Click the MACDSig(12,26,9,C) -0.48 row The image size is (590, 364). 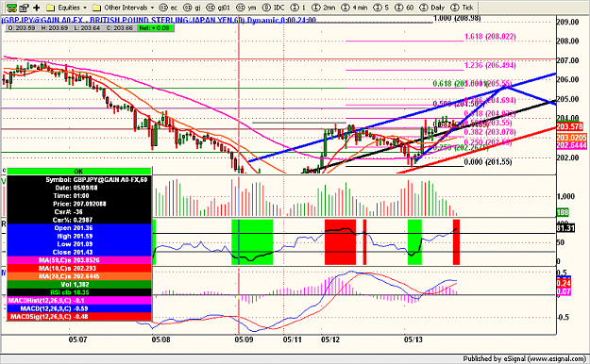pyautogui.click(x=79, y=317)
